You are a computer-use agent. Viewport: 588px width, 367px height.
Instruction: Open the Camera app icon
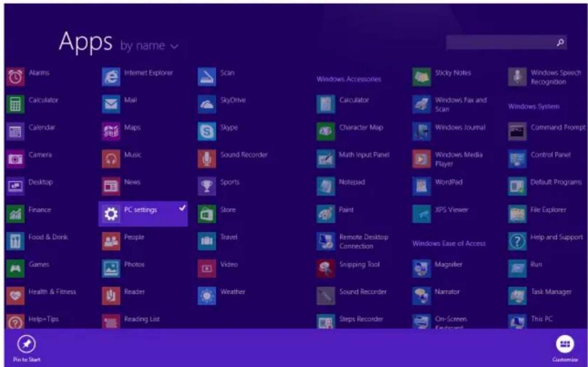(15, 159)
